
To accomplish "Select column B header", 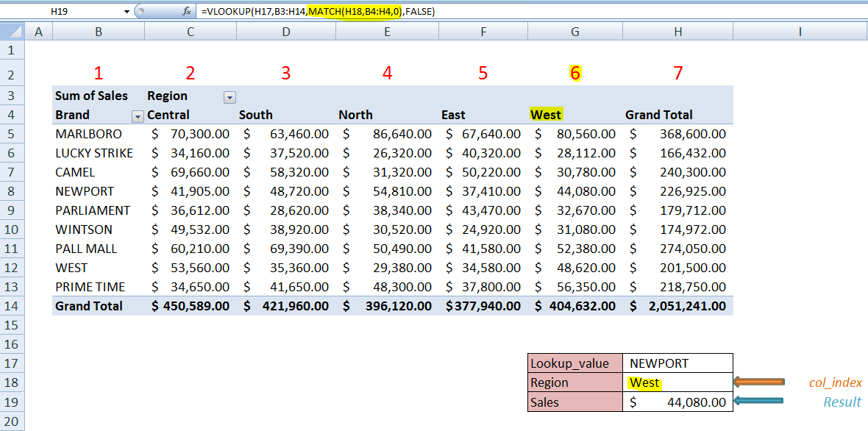I will (99, 32).
